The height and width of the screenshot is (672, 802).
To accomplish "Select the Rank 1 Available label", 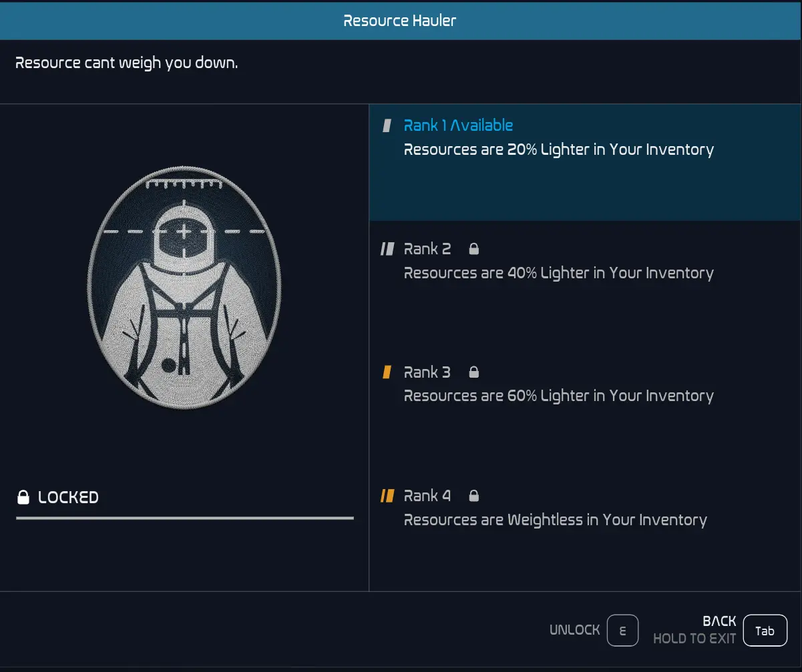I will [x=458, y=125].
